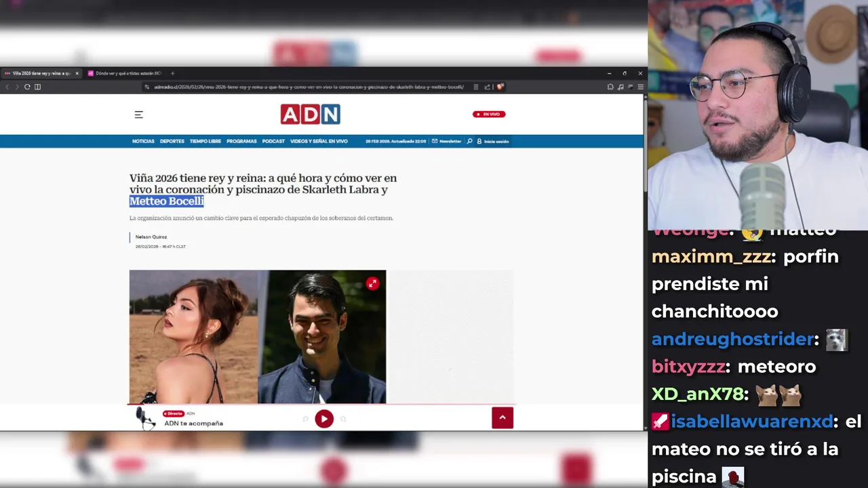Click chat username isabellawuarenxd

[x=751, y=422]
